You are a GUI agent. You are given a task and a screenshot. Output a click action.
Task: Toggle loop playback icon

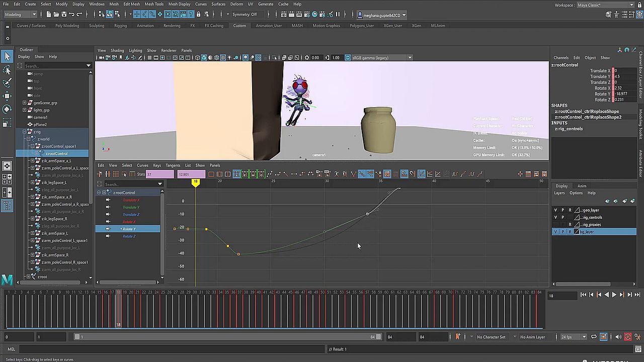click(x=594, y=337)
